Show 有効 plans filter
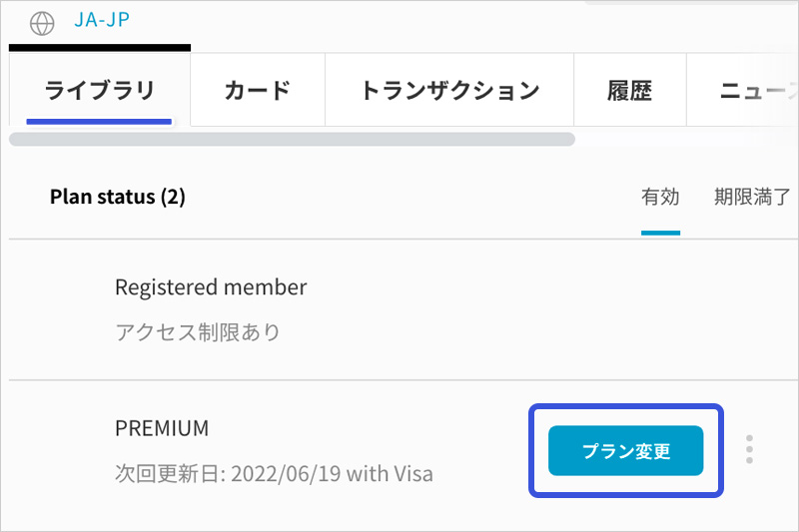The height and width of the screenshot is (532, 799). (660, 197)
